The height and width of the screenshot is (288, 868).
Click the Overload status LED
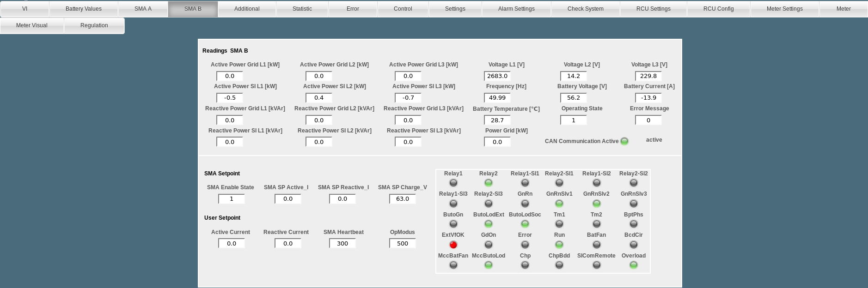point(633,265)
